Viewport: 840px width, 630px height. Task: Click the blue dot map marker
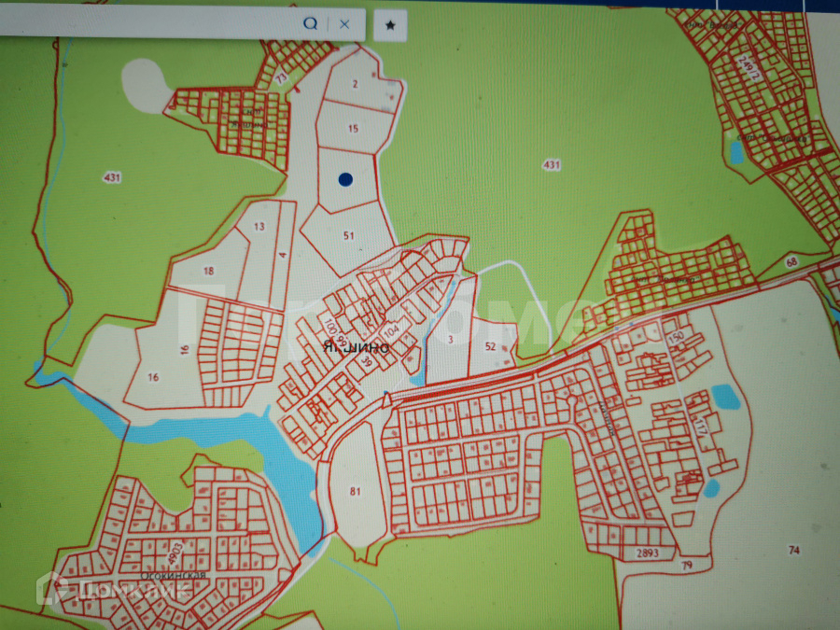click(345, 179)
